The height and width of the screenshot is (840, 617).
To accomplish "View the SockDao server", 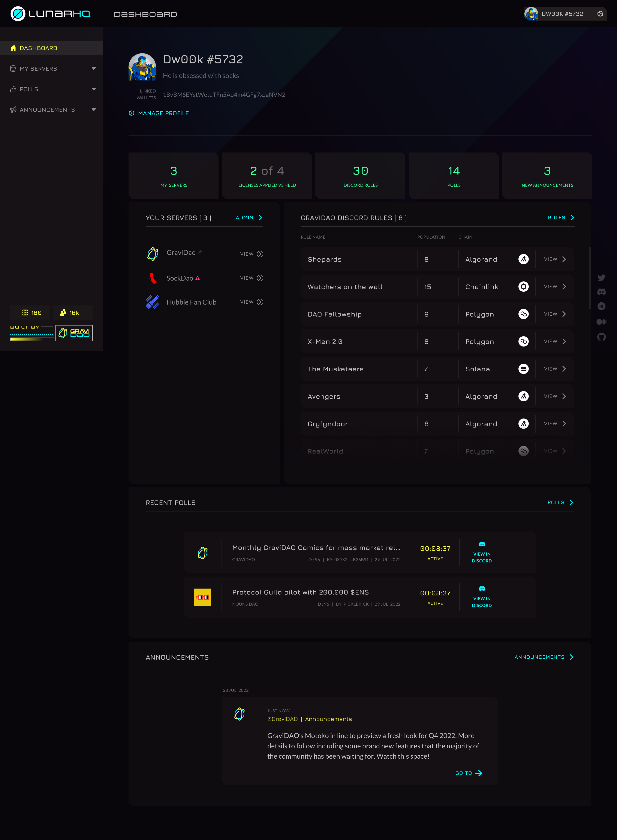I will click(251, 278).
